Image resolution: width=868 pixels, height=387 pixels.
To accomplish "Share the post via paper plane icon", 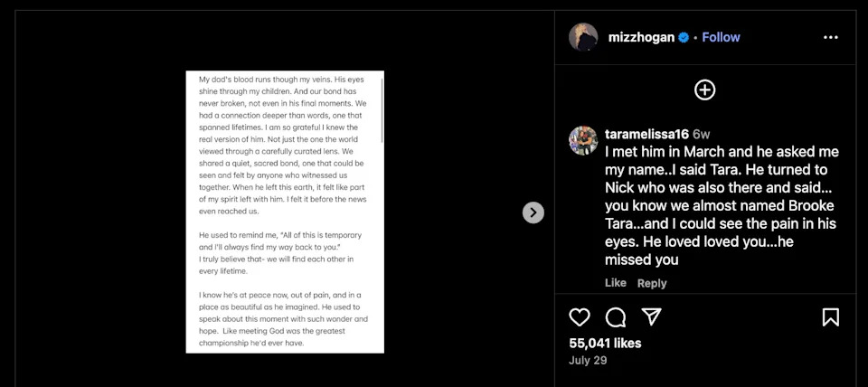I will (652, 316).
